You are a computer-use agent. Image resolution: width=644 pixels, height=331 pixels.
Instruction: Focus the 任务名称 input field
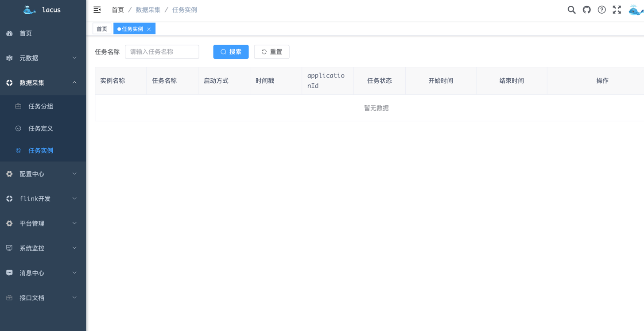[x=162, y=52]
